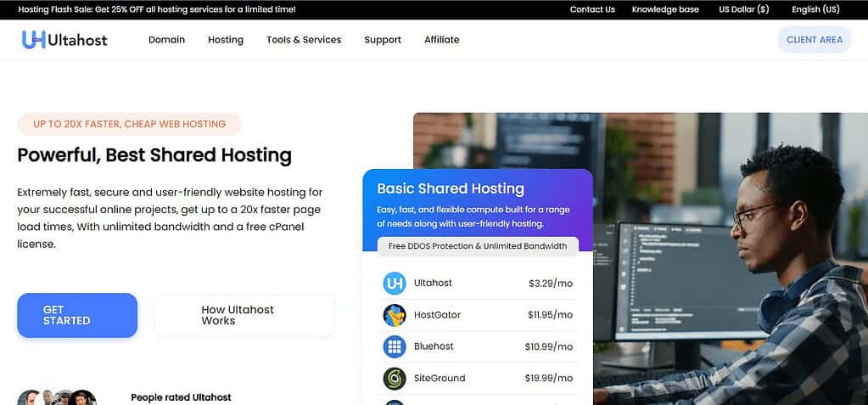This screenshot has height=405, width=868.
Task: Open the Contact Us link
Action: click(x=592, y=9)
